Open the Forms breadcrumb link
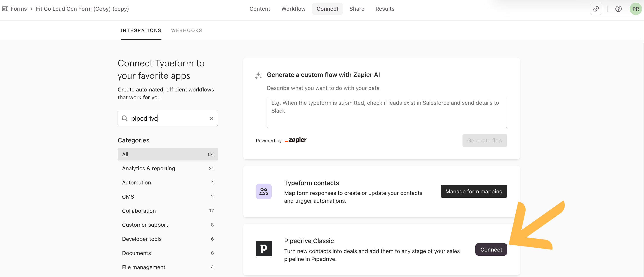Image resolution: width=644 pixels, height=277 pixels. (19, 9)
